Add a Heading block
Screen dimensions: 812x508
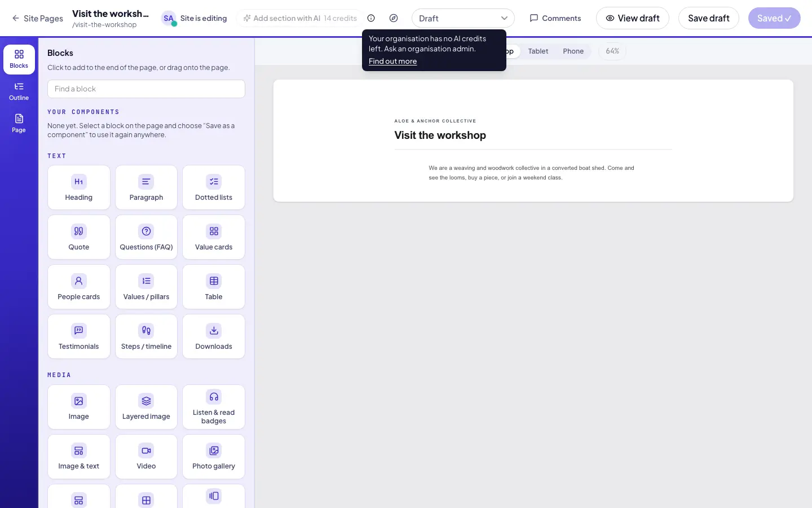(79, 187)
